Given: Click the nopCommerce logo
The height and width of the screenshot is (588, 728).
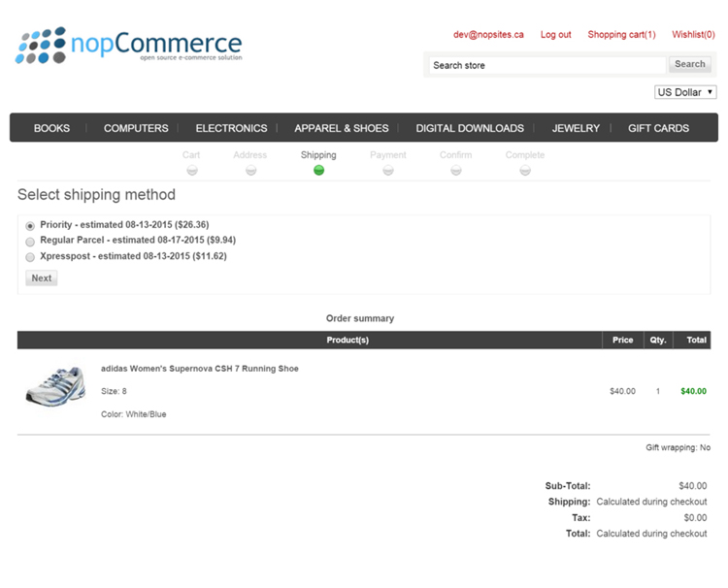Looking at the screenshot, I should point(128,45).
